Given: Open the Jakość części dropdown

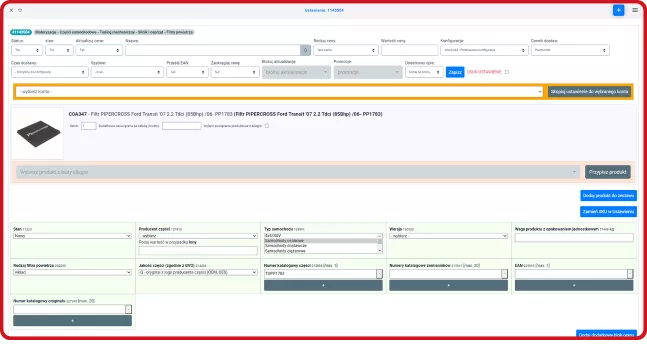Looking at the screenshot, I should [x=198, y=272].
